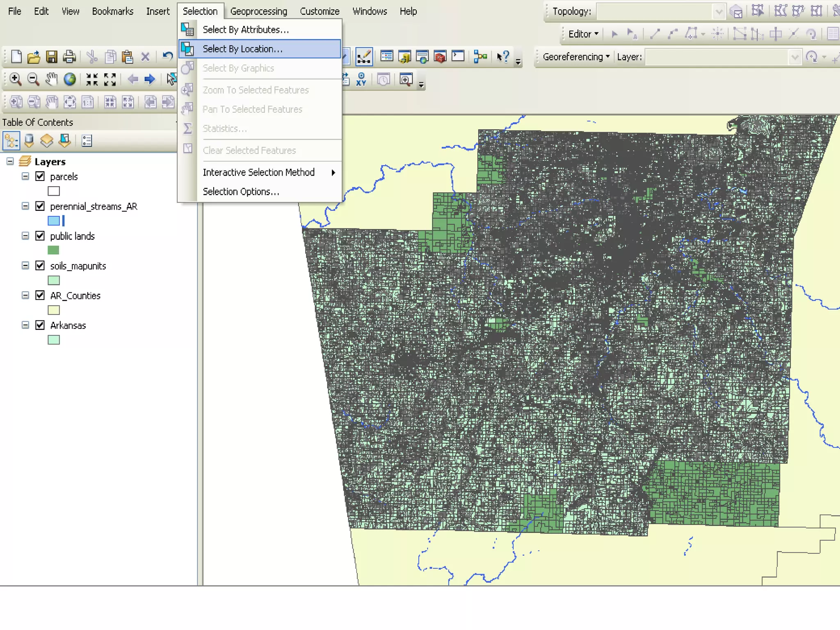
Task: Open the Geoprocessing menu
Action: (x=258, y=11)
